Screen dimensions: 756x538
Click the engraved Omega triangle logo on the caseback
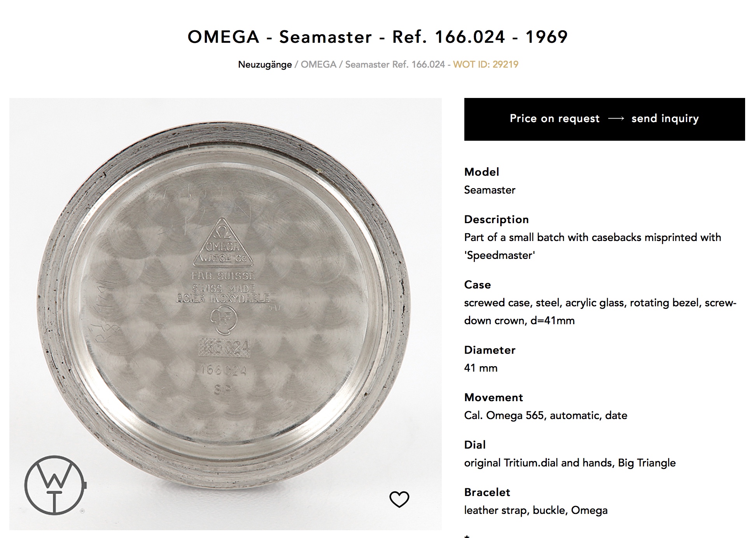pos(222,244)
